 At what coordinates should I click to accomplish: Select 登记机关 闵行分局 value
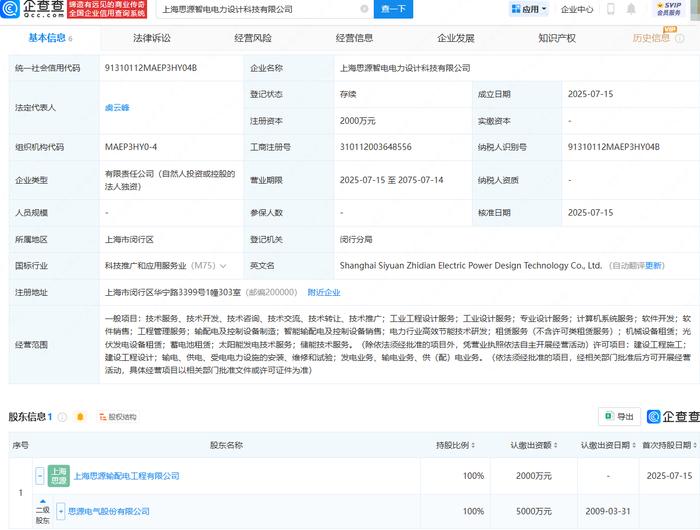point(356,240)
